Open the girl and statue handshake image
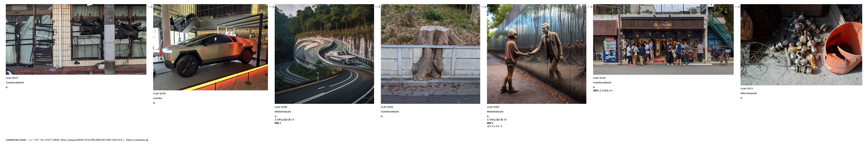The width and height of the screenshot is (868, 144). coord(536,54)
